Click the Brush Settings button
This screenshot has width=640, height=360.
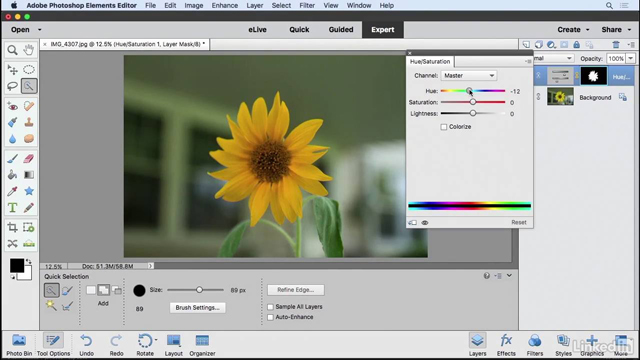pos(198,308)
